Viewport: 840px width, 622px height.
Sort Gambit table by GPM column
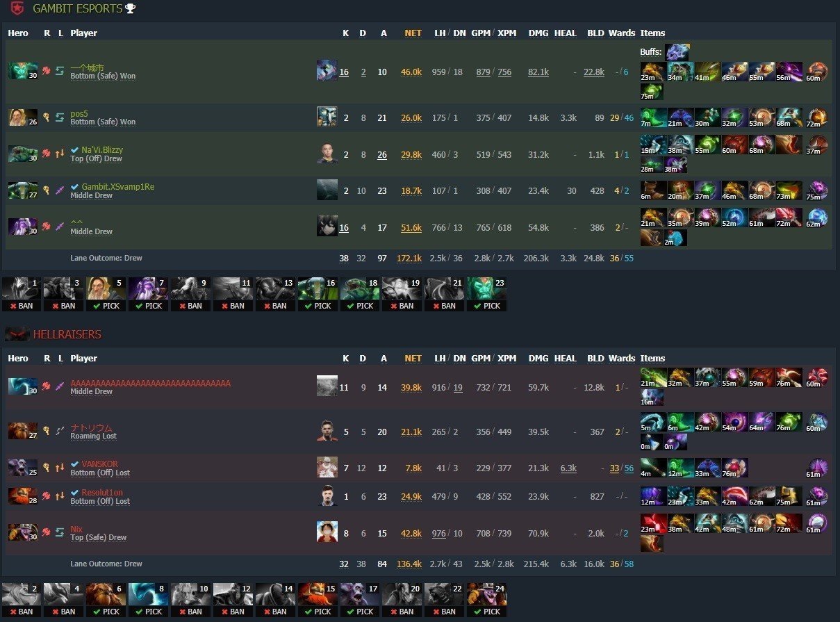(480, 33)
